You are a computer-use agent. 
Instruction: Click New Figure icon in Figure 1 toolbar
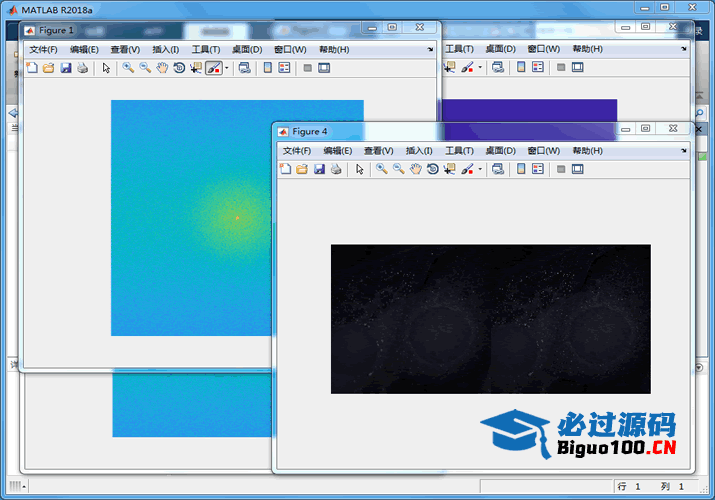click(32, 68)
